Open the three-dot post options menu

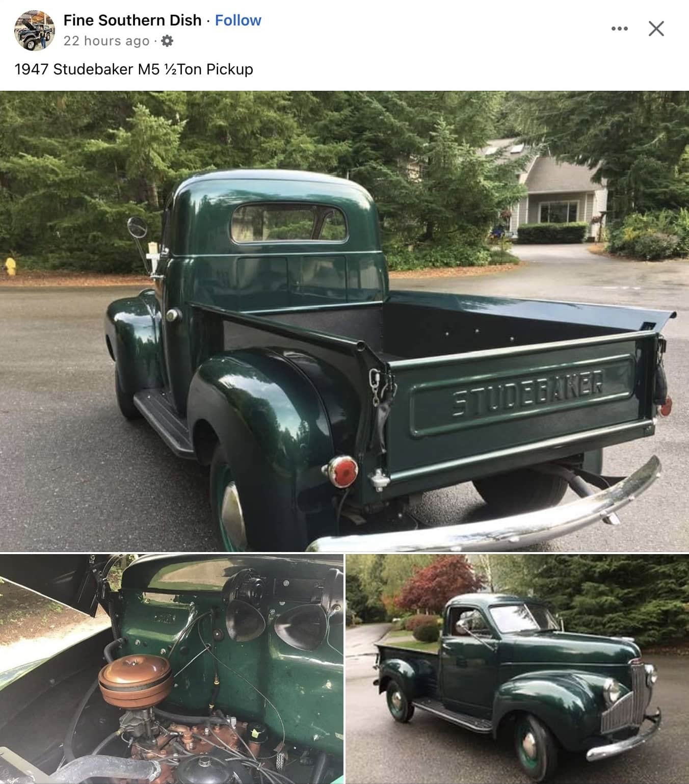pyautogui.click(x=619, y=29)
